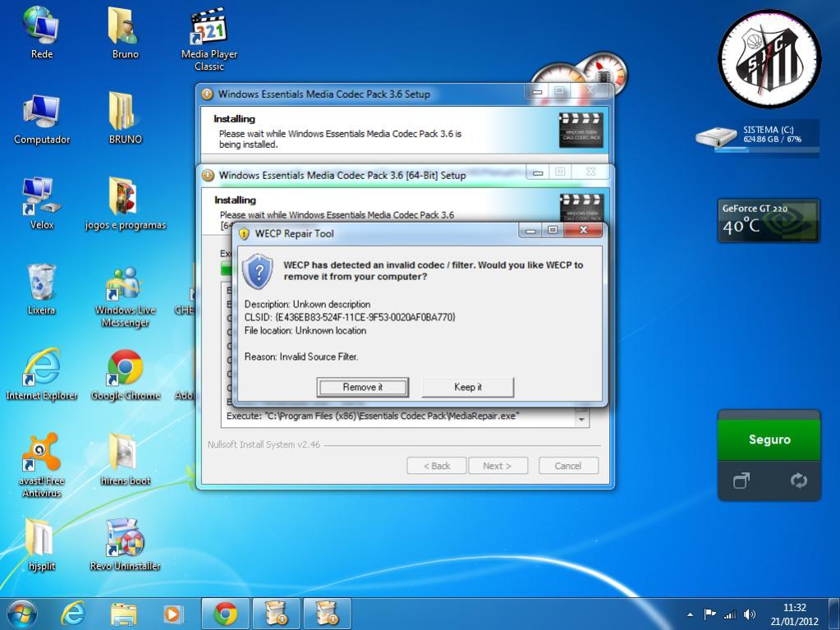Open Windows Media Player taskbar icon
840x630 pixels.
173,614
